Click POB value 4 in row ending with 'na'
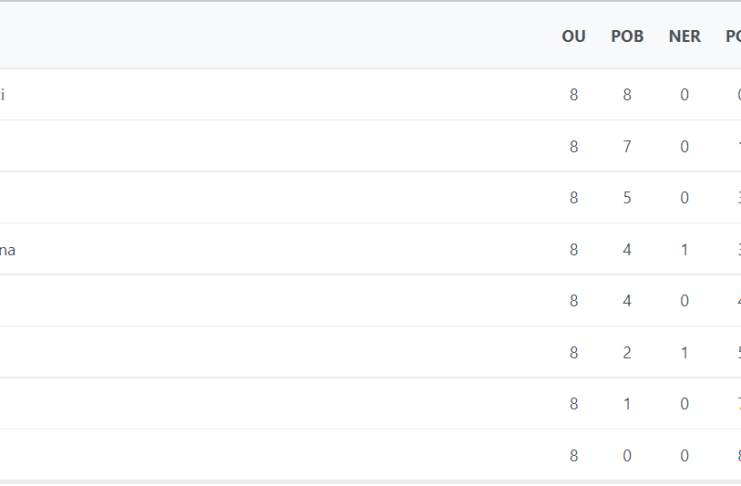This screenshot has width=741, height=486. pyautogui.click(x=627, y=250)
